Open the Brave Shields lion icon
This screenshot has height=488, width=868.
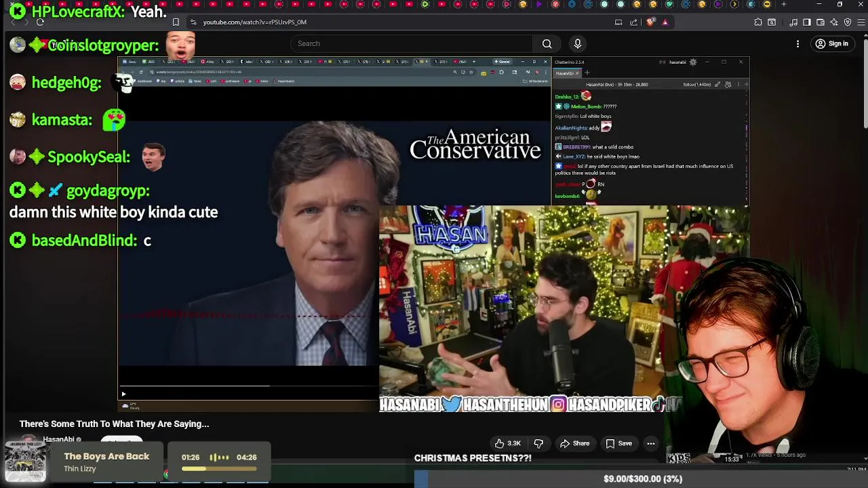[650, 22]
